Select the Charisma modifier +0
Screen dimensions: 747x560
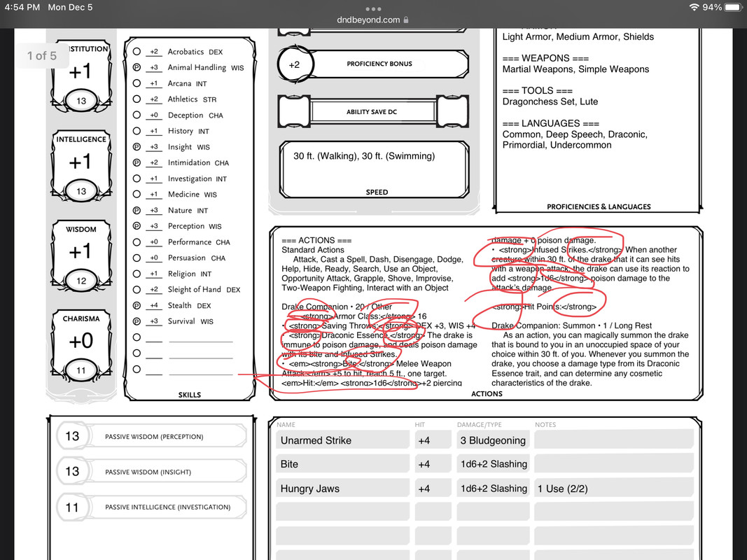(81, 341)
